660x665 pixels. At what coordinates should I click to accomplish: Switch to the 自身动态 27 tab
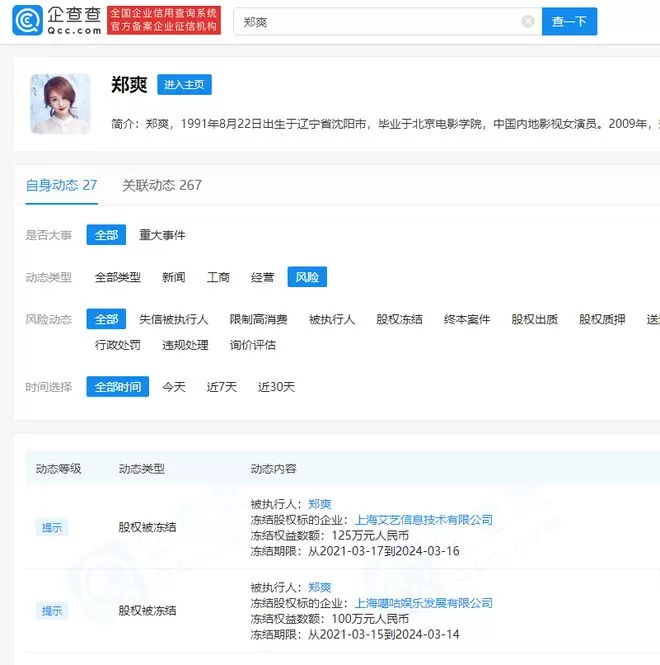pos(62,185)
